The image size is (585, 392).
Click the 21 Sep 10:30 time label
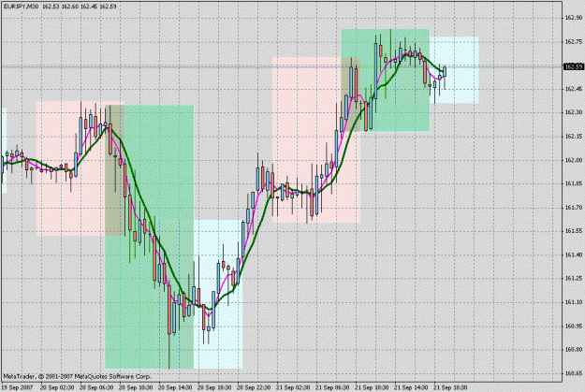coord(372,387)
